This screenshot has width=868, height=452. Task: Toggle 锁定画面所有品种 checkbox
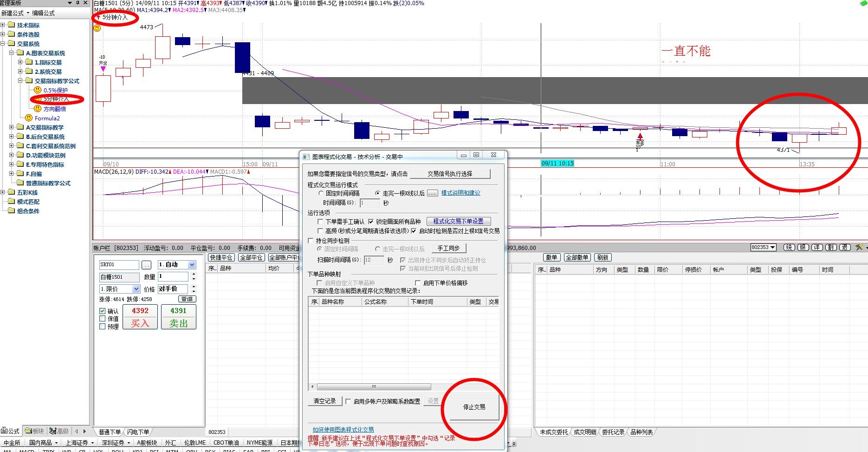(x=371, y=222)
